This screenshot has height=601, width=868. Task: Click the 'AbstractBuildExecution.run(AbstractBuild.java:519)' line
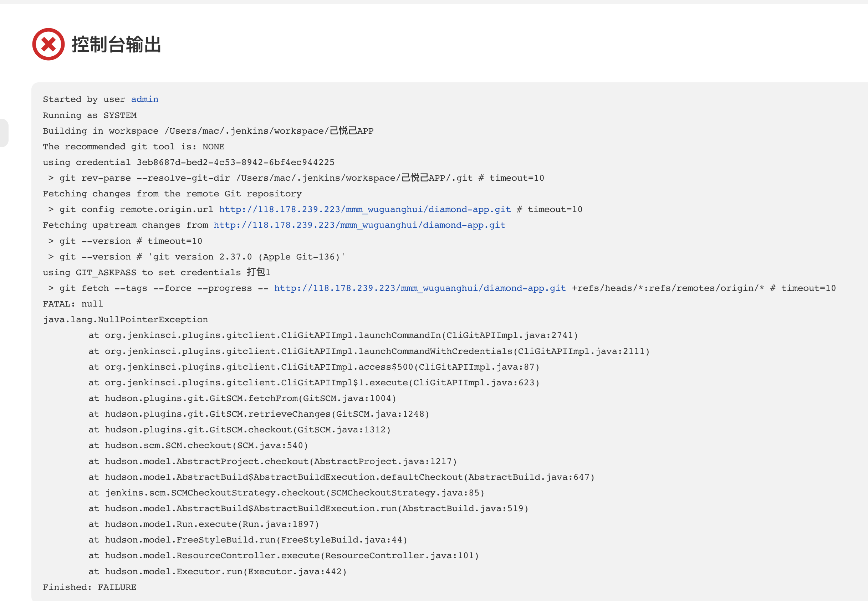click(x=308, y=508)
